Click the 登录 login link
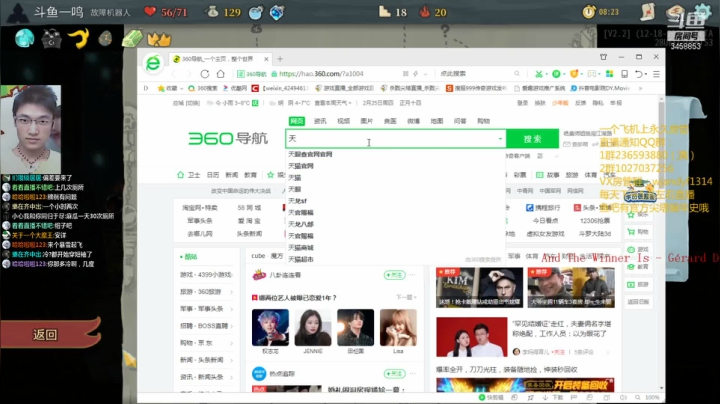The height and width of the screenshot is (404, 720). [523, 103]
